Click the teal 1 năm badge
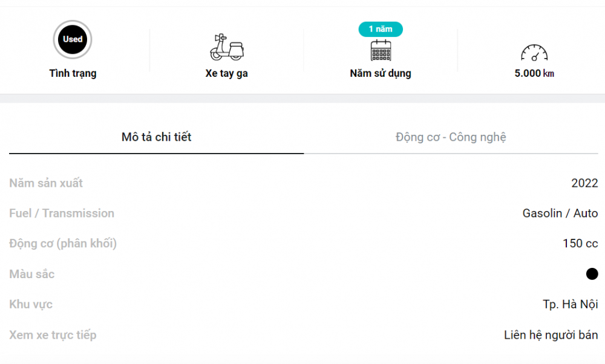The image size is (605, 364). [x=381, y=29]
